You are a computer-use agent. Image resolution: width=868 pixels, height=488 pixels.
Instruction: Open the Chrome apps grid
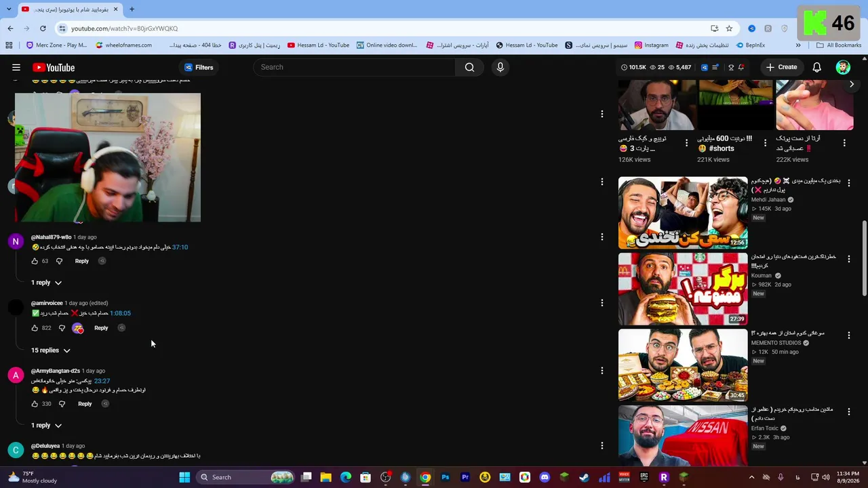coord(9,45)
